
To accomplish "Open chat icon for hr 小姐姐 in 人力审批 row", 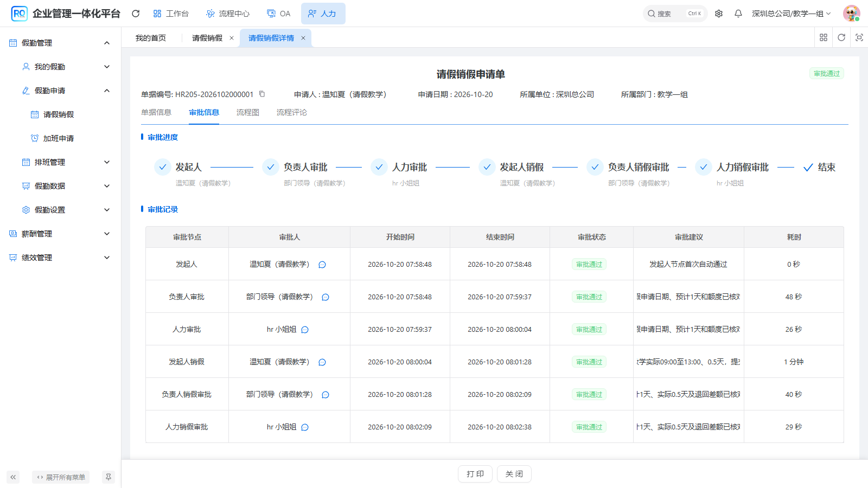I will point(305,330).
